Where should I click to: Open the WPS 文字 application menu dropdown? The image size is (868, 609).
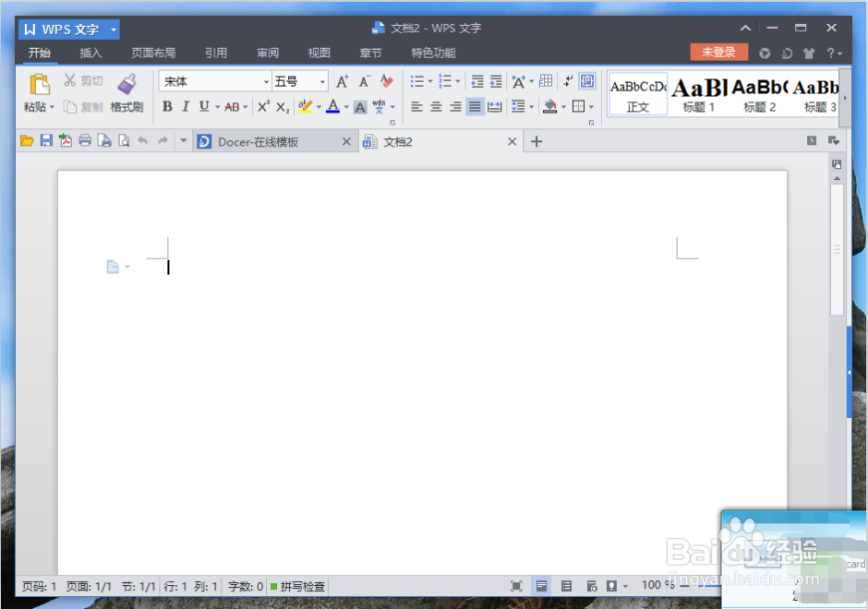(114, 30)
